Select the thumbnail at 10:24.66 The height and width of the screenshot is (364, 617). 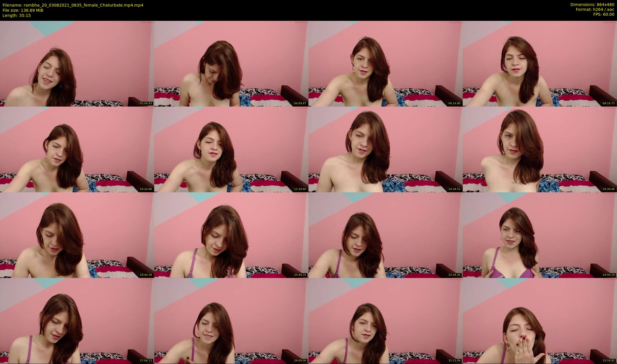pyautogui.click(x=77, y=149)
